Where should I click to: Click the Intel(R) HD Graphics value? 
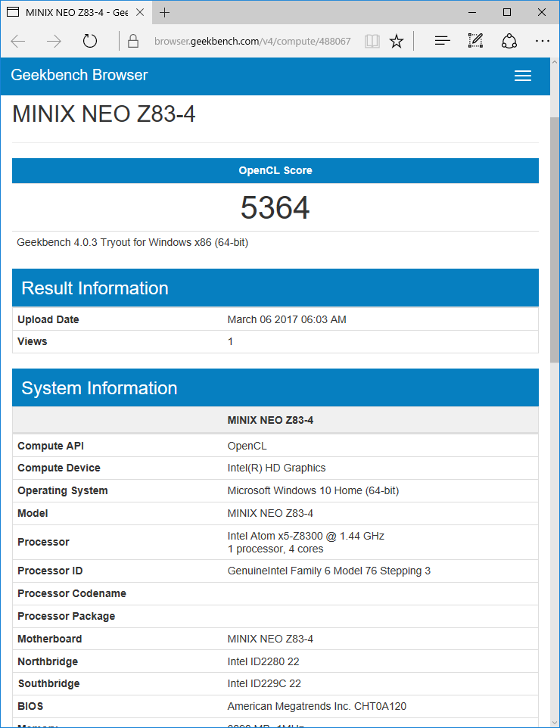pyautogui.click(x=276, y=468)
